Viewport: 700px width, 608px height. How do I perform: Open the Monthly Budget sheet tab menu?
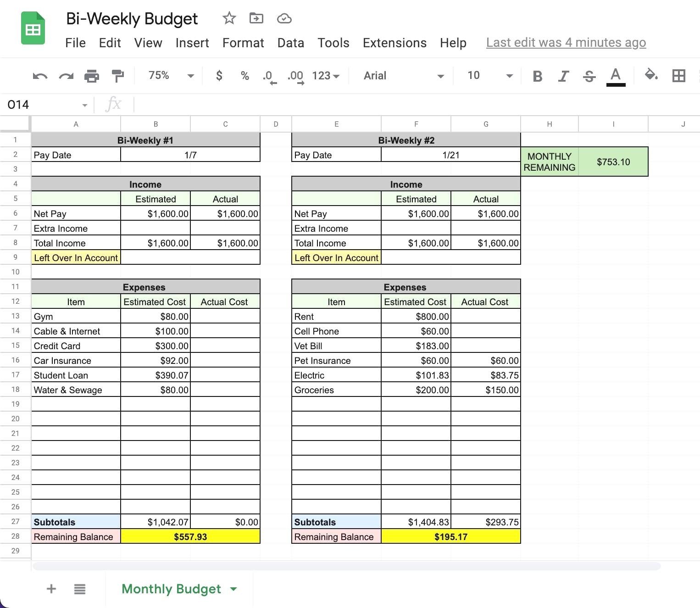click(x=234, y=589)
